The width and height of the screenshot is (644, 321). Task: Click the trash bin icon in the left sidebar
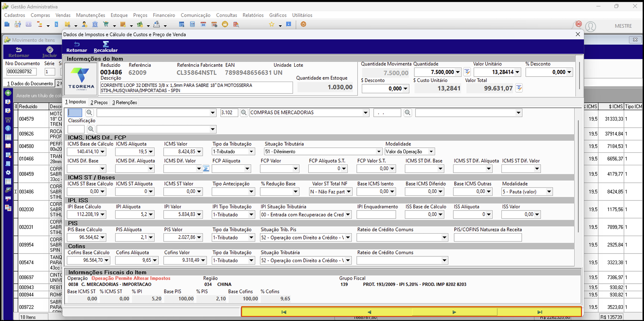(8, 119)
